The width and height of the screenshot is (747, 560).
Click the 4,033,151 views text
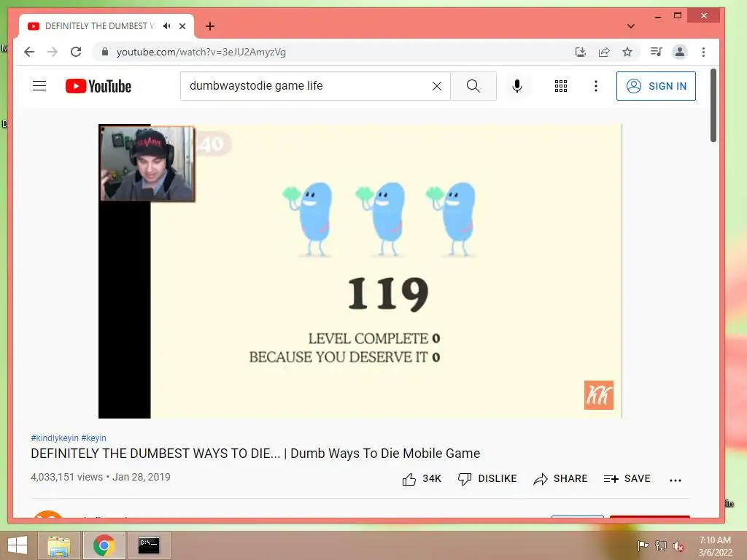click(x=66, y=477)
